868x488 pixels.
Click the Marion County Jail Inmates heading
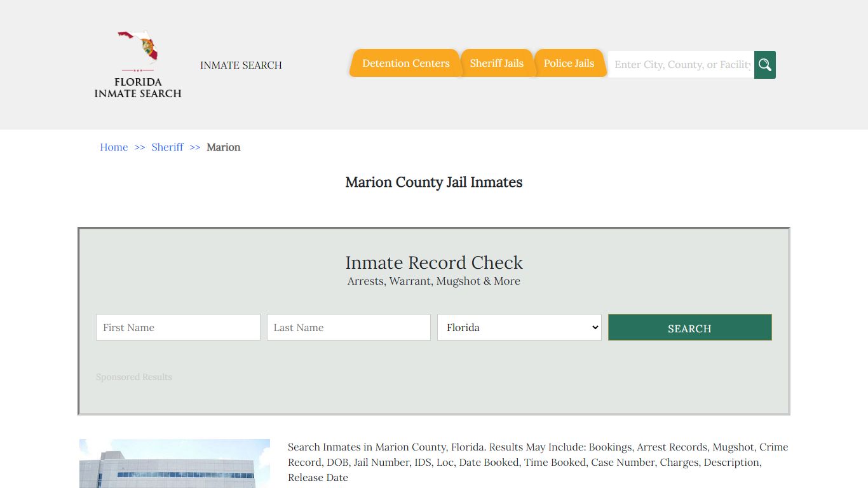click(434, 182)
